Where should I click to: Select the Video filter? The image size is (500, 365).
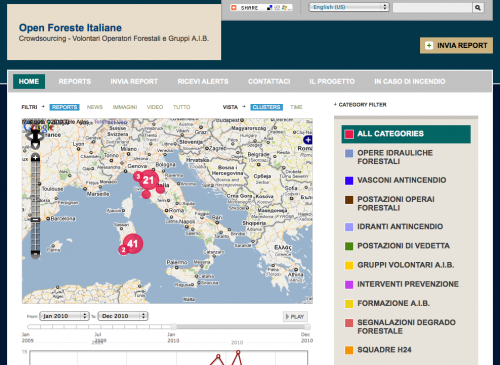[155, 107]
